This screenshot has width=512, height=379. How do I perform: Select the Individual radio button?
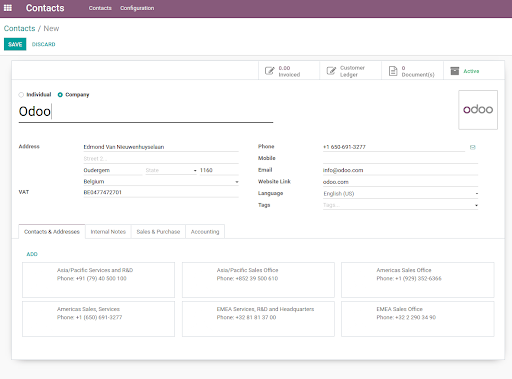pyautogui.click(x=21, y=95)
